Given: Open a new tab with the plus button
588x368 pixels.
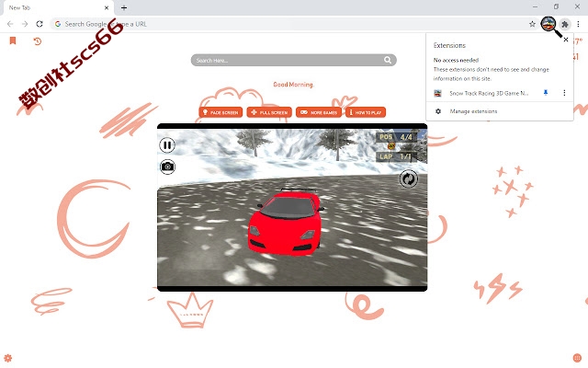Looking at the screenshot, I should point(124,7).
